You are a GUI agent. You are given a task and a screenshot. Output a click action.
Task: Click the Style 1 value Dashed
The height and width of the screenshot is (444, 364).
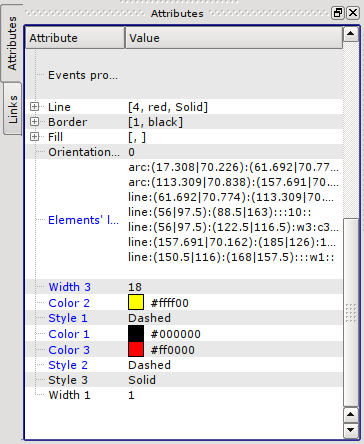149,318
